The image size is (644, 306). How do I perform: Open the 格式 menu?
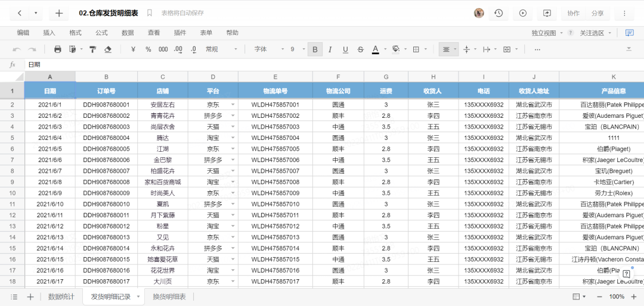click(76, 33)
